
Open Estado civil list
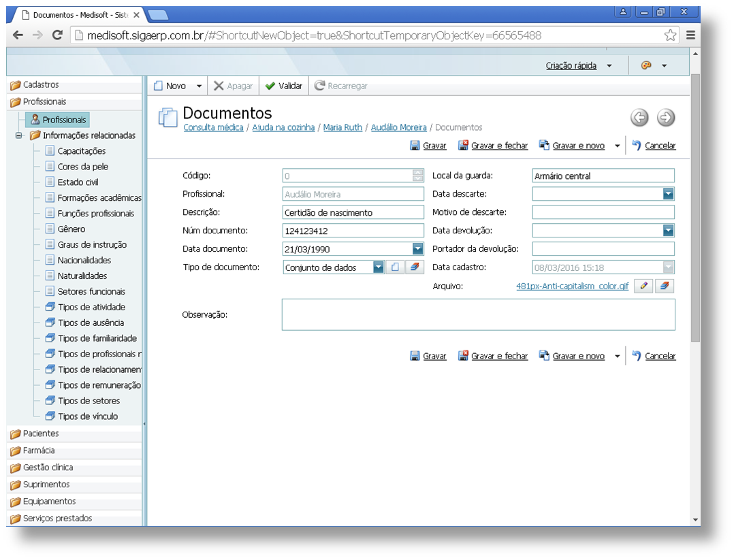click(78, 182)
